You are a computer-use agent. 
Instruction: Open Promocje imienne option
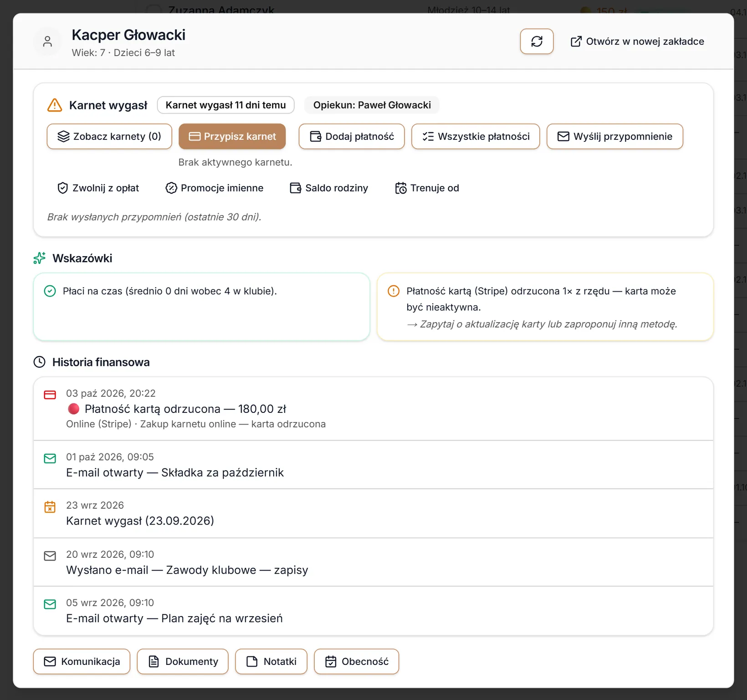click(215, 188)
